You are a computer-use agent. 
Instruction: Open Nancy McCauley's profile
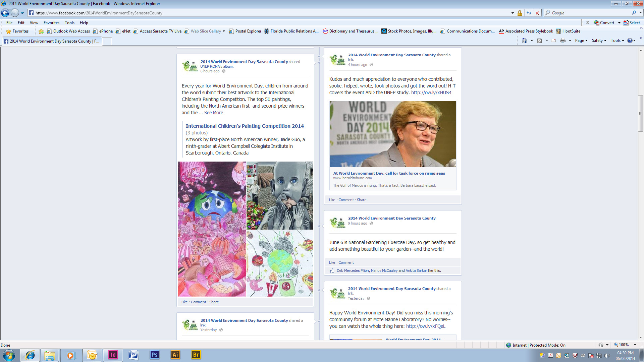coord(384,270)
